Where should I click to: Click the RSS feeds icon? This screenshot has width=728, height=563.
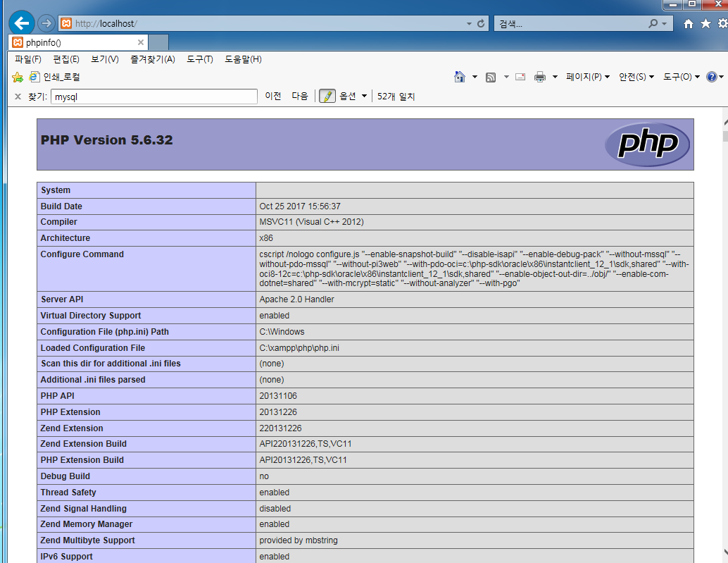pyautogui.click(x=491, y=77)
